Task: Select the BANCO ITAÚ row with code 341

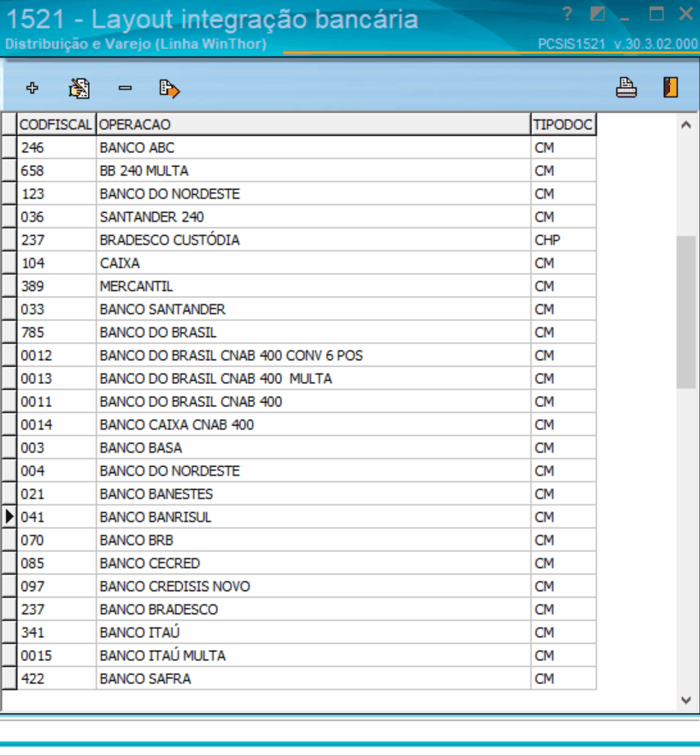Action: click(306, 633)
